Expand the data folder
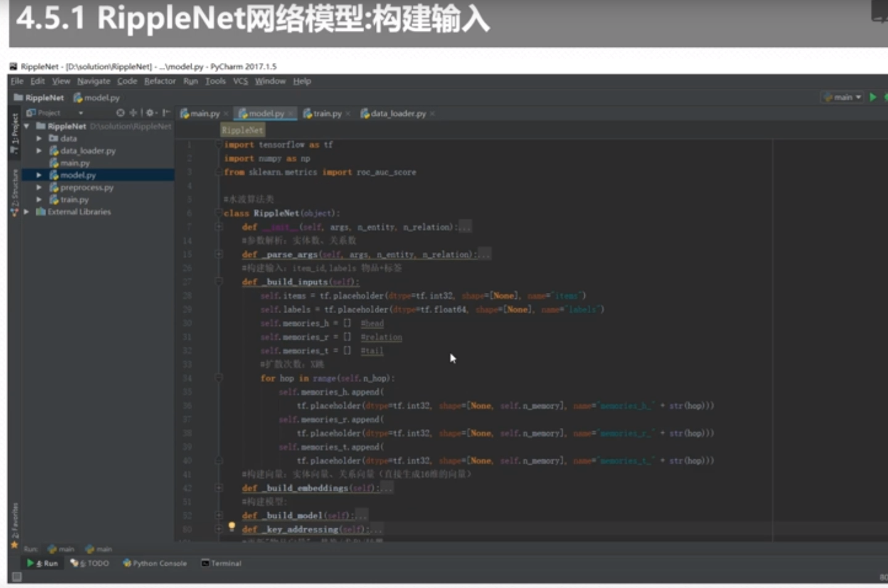This screenshot has width=888, height=588. [x=39, y=138]
